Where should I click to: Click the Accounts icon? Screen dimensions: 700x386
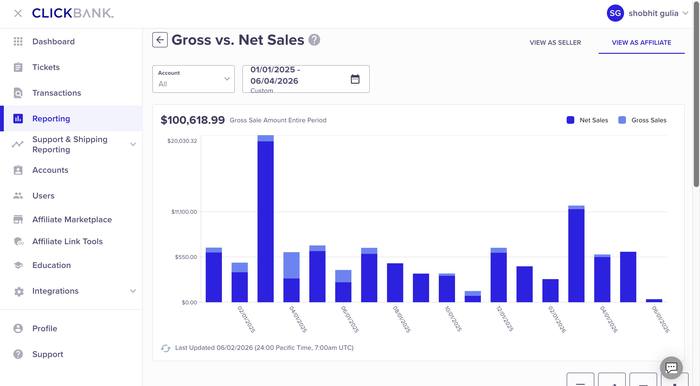pos(18,170)
